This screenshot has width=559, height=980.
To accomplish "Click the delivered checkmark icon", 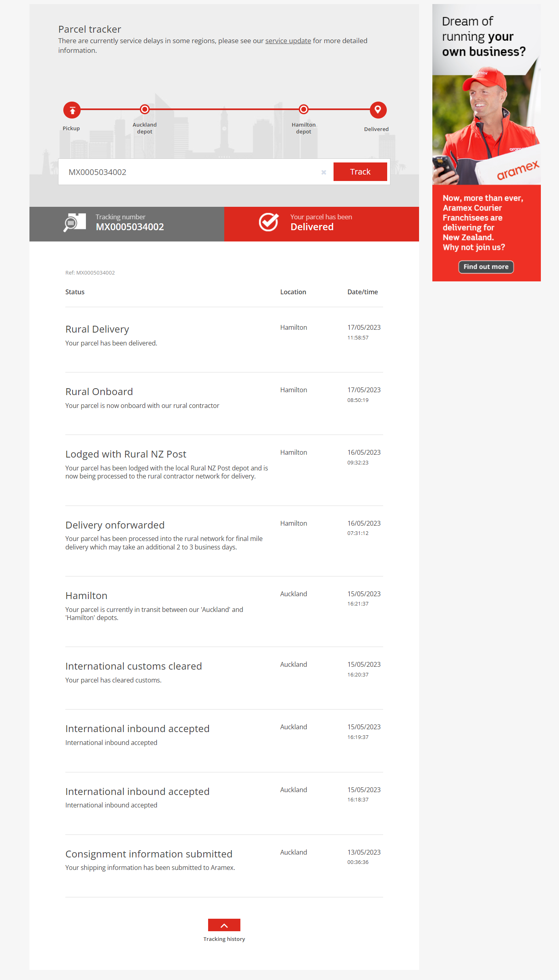I will pos(269,222).
